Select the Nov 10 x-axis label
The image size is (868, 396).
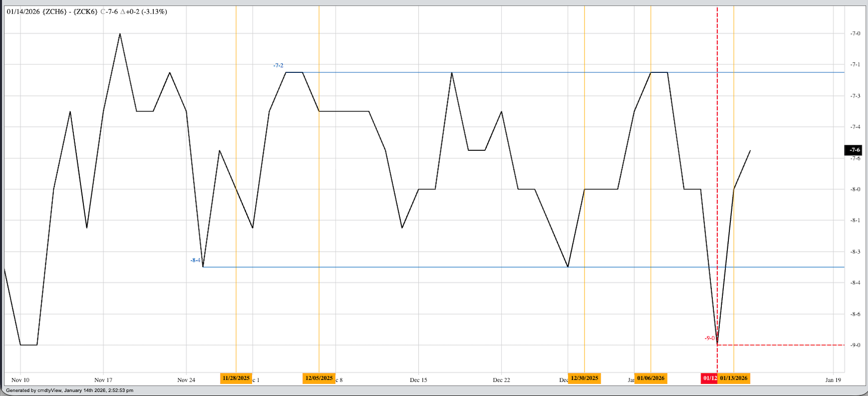click(20, 380)
